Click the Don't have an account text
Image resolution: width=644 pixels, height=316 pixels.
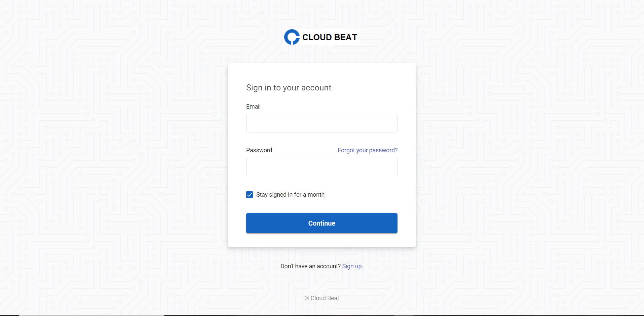pyautogui.click(x=310, y=266)
